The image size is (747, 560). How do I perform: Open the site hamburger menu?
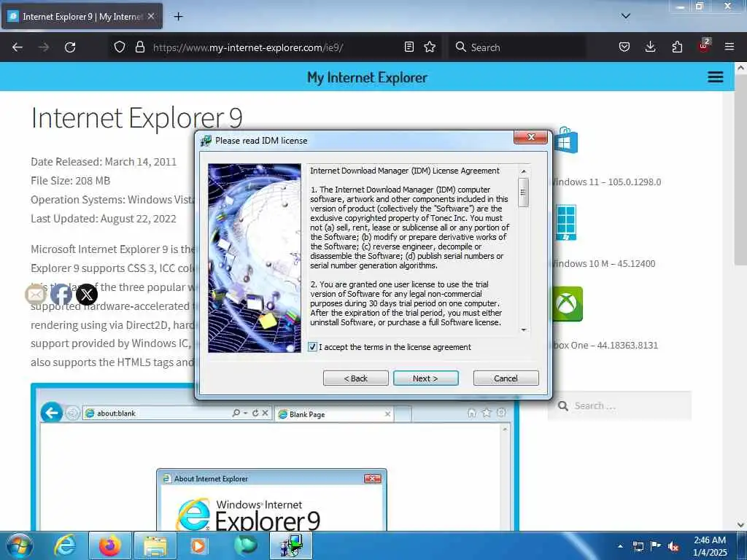(x=716, y=77)
